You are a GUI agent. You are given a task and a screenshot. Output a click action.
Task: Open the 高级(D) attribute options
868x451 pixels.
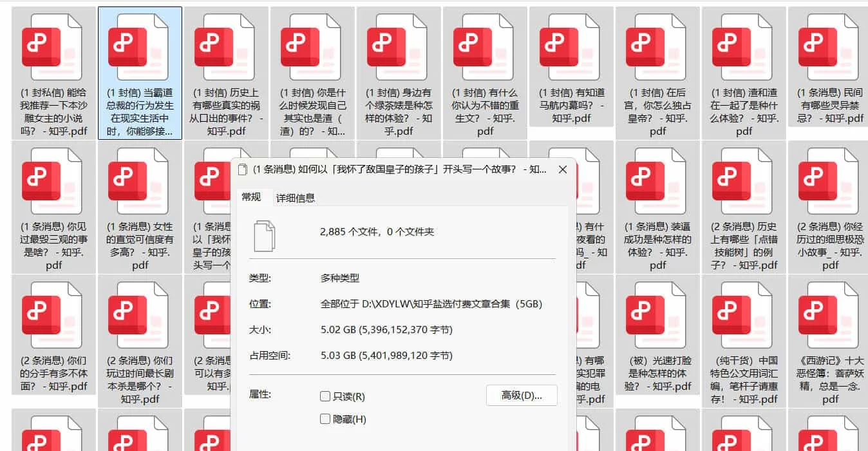click(522, 396)
